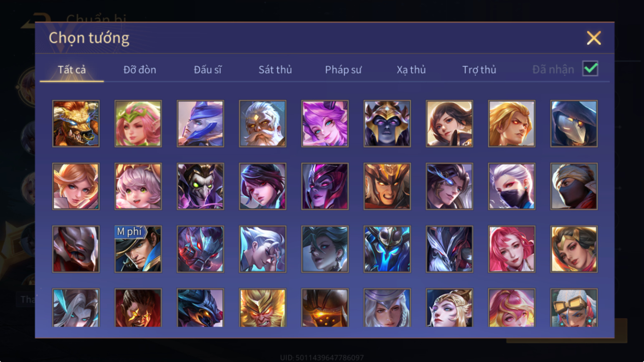Pick the white-bearded old man hero
Viewport: 644px width, 362px height.
coord(263,124)
